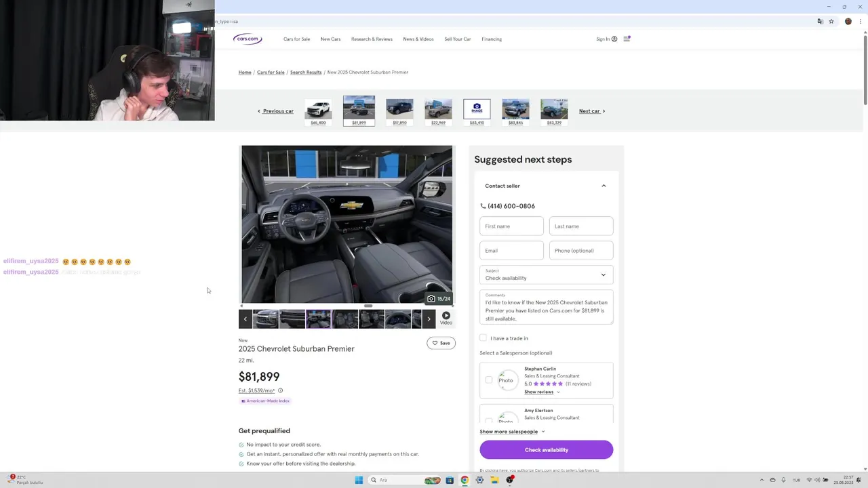868x488 pixels.
Task: Open photo count 15/24 camera badge
Action: coord(439,298)
